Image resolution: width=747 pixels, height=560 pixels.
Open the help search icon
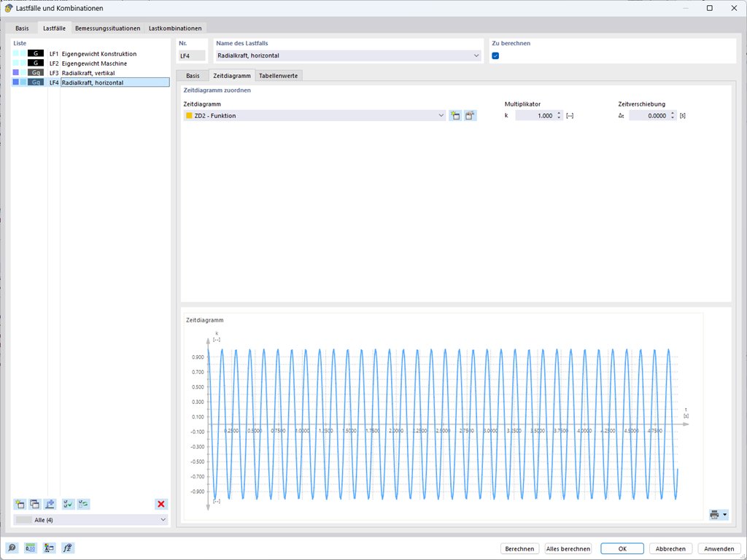(12, 548)
